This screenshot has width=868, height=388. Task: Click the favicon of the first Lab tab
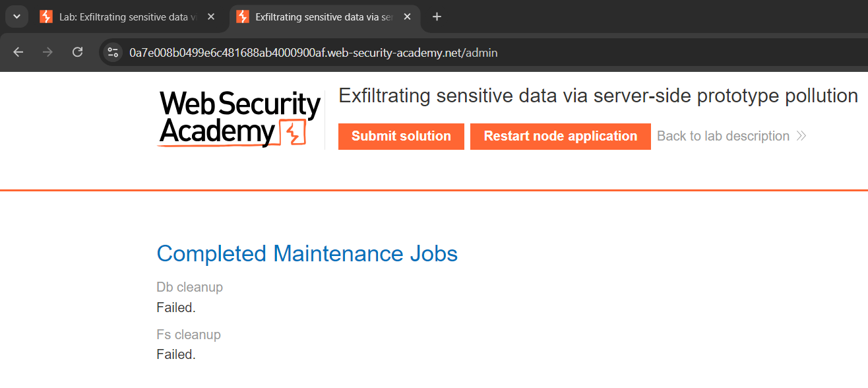click(x=46, y=17)
